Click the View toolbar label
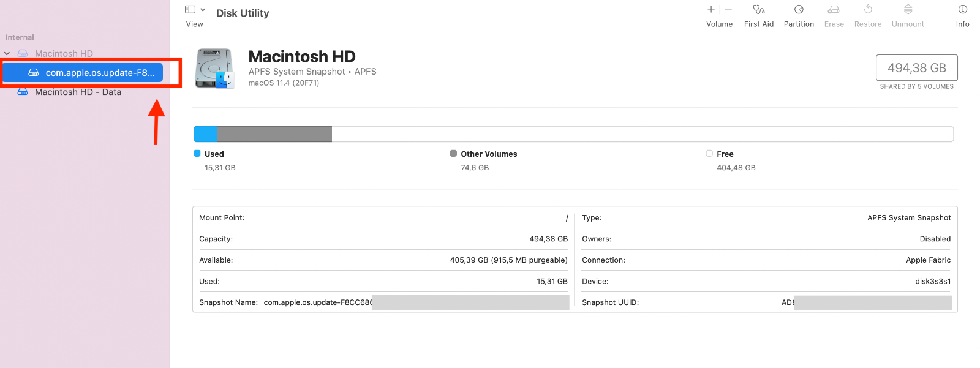 (x=195, y=24)
